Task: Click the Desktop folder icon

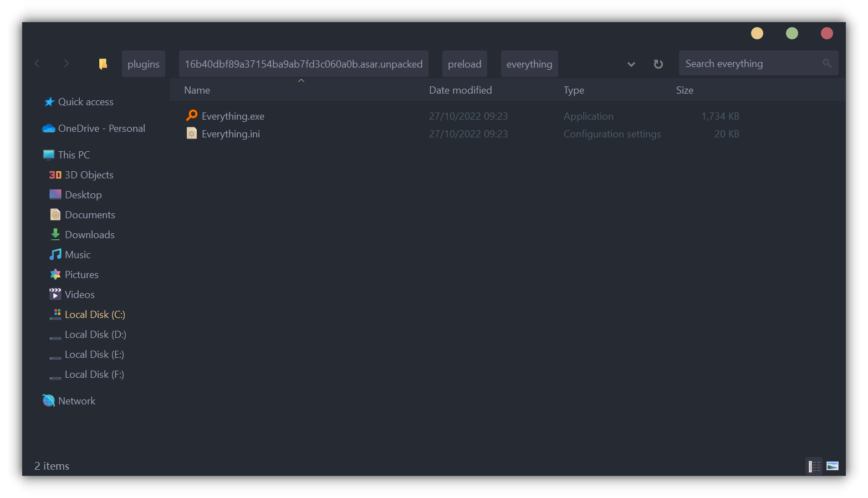Action: pos(55,194)
